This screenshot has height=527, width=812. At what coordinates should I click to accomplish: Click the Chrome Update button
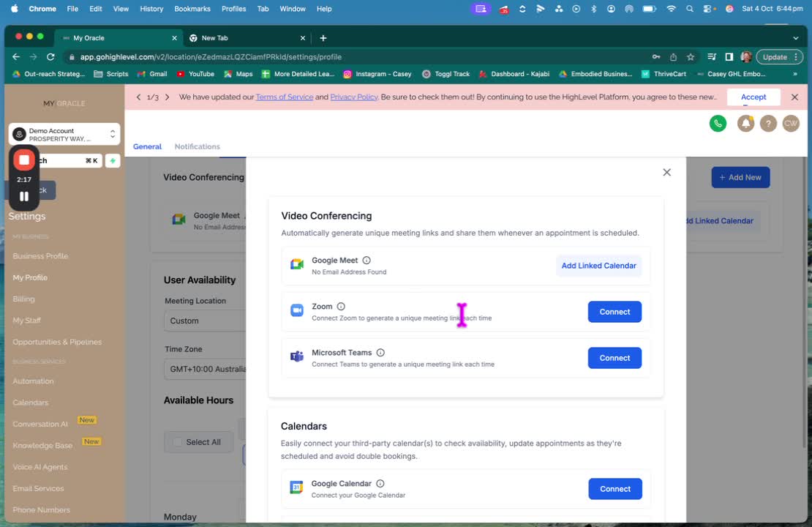[x=779, y=57]
